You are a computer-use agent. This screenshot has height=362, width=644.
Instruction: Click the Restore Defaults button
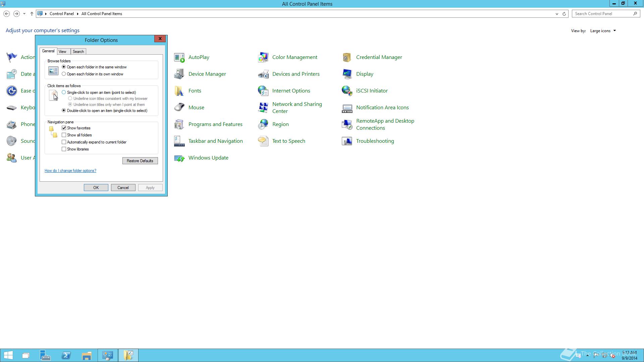(x=140, y=161)
